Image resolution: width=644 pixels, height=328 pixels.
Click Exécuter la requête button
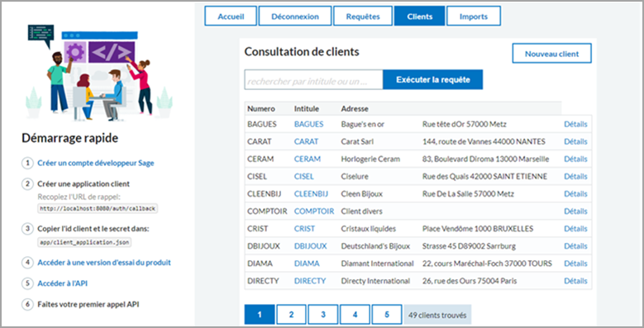433,79
